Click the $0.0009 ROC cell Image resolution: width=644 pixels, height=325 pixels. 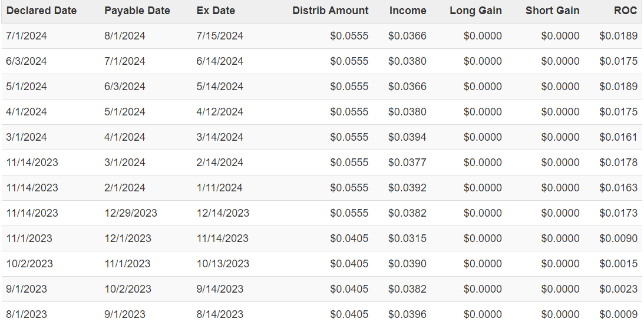(x=618, y=314)
